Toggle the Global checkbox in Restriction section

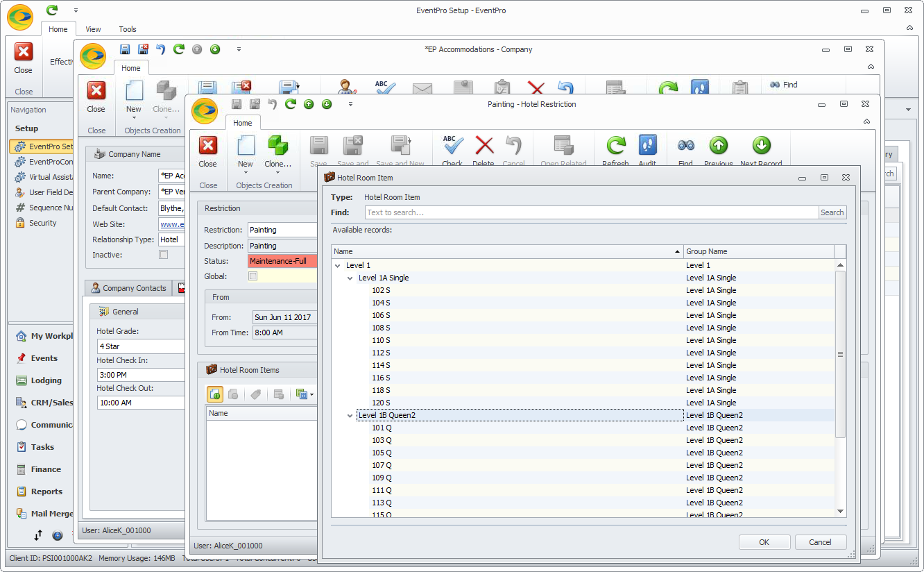click(253, 276)
